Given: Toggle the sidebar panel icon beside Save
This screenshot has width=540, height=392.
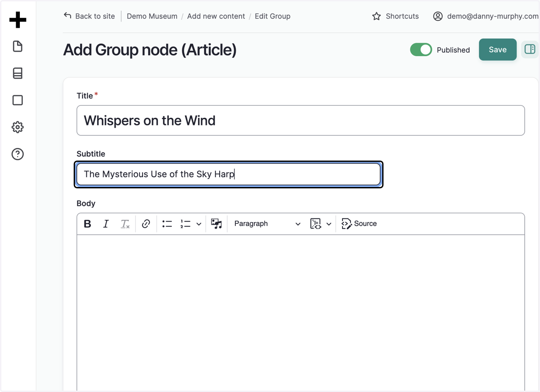Looking at the screenshot, I should 530,49.
